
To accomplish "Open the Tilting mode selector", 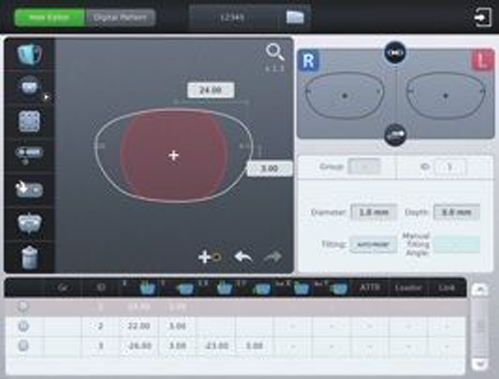I will (x=373, y=244).
